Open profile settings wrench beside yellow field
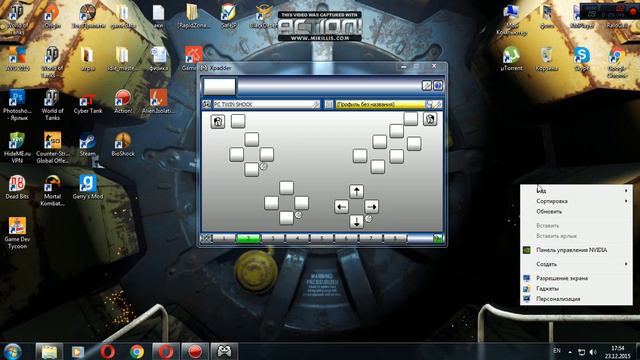 click(438, 104)
